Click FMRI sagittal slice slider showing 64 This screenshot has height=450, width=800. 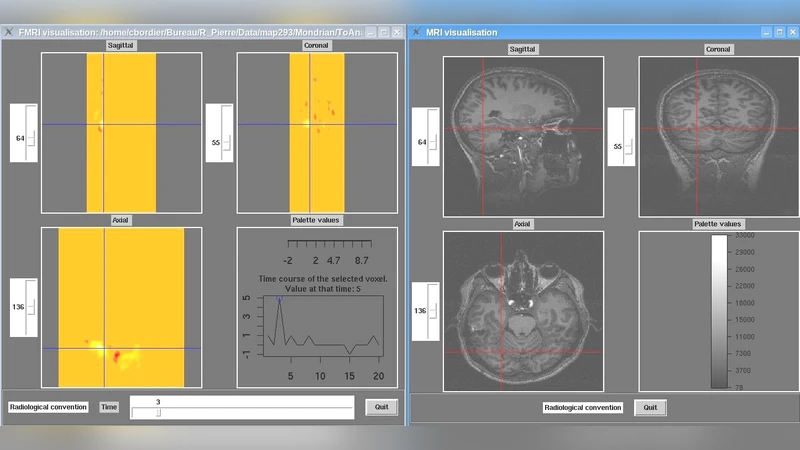coord(24,133)
